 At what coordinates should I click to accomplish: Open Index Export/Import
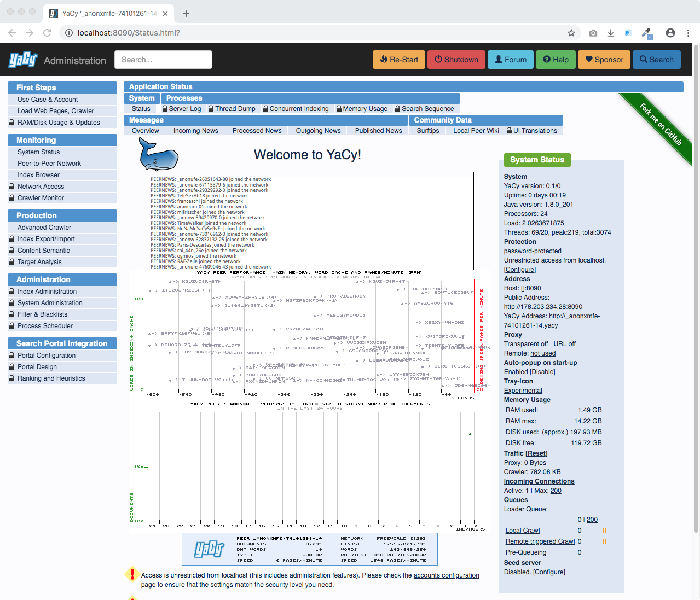pos(62,239)
